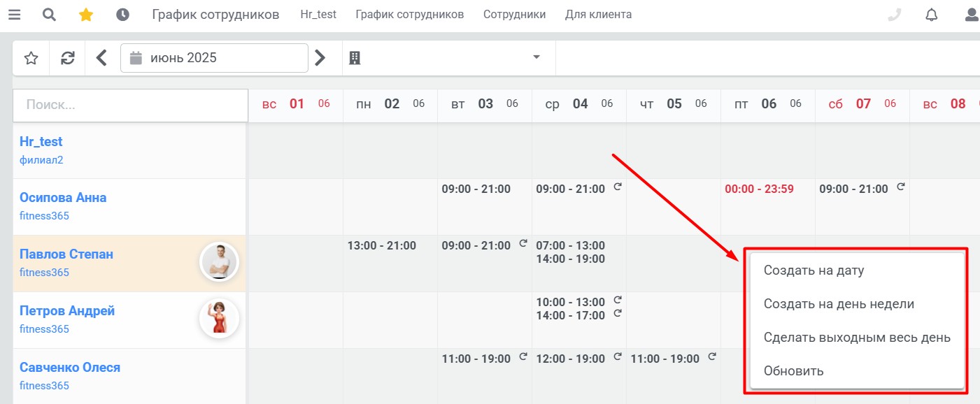The width and height of the screenshot is (980, 404).
Task: Click repeat icon on Петров Андрей 10:00 - 13:00 shift
Action: click(618, 301)
